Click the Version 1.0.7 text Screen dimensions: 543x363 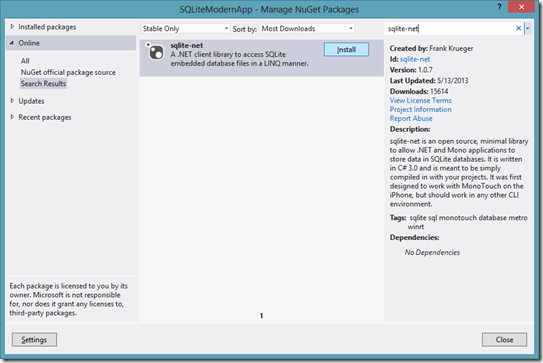pos(411,70)
